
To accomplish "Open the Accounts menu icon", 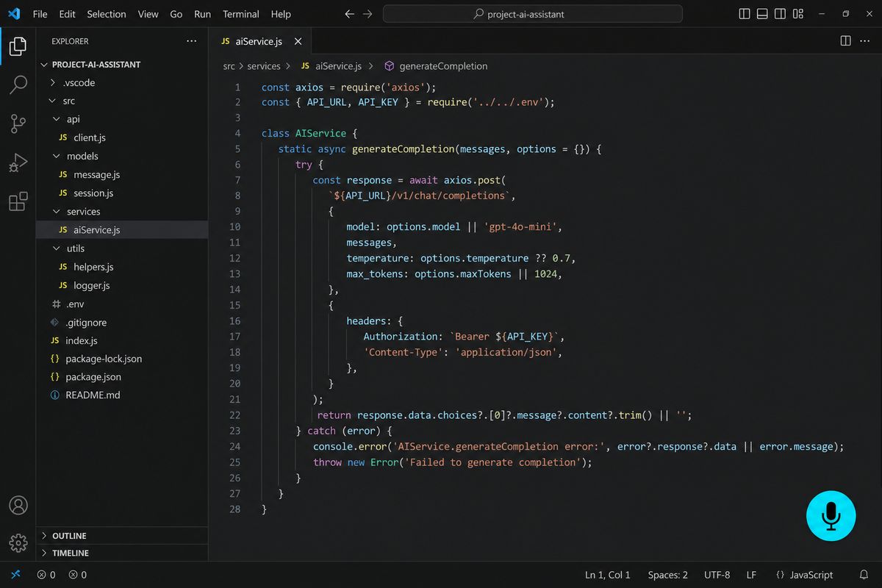I will click(18, 506).
